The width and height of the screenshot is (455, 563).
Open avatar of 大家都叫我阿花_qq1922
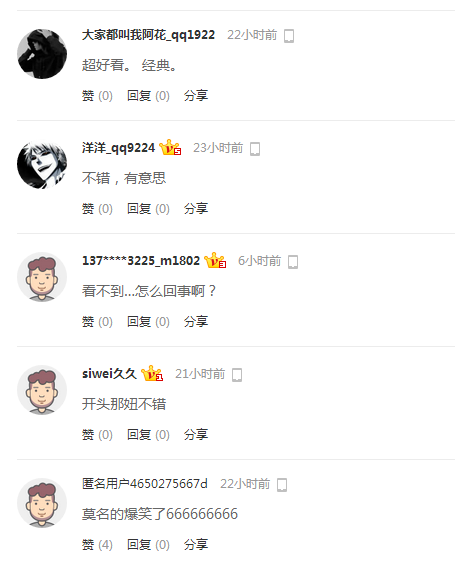(x=42, y=54)
